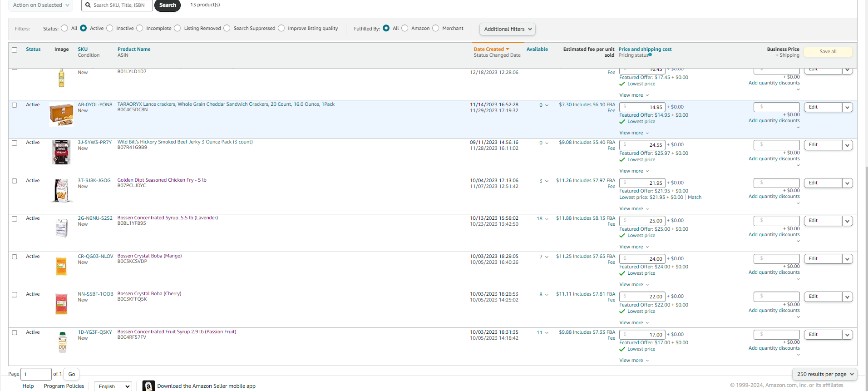This screenshot has height=391, width=868.
Task: Open Edit dropdown arrow for Beef Jerky
Action: tap(848, 145)
